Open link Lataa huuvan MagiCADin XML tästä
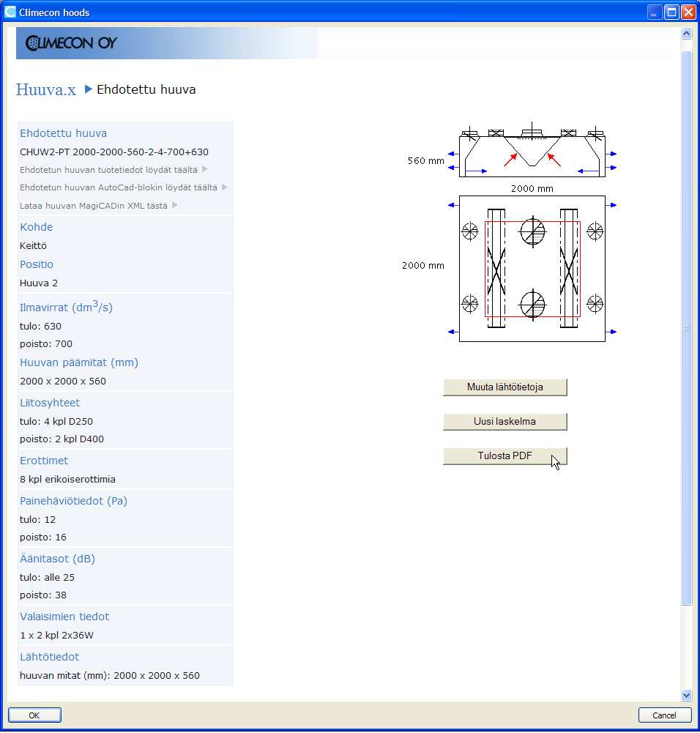Screen dimensions: 700x733 tap(94, 206)
